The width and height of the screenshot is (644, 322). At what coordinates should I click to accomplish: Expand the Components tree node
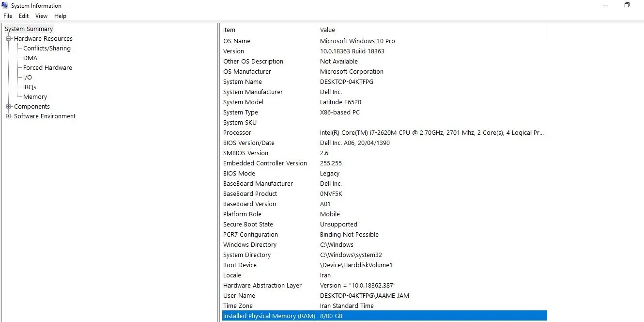(8, 107)
